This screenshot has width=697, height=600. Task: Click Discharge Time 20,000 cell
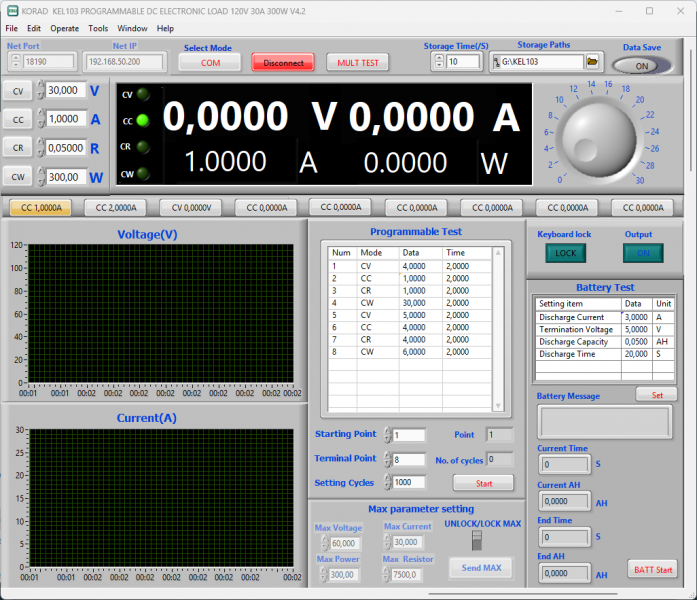(637, 354)
